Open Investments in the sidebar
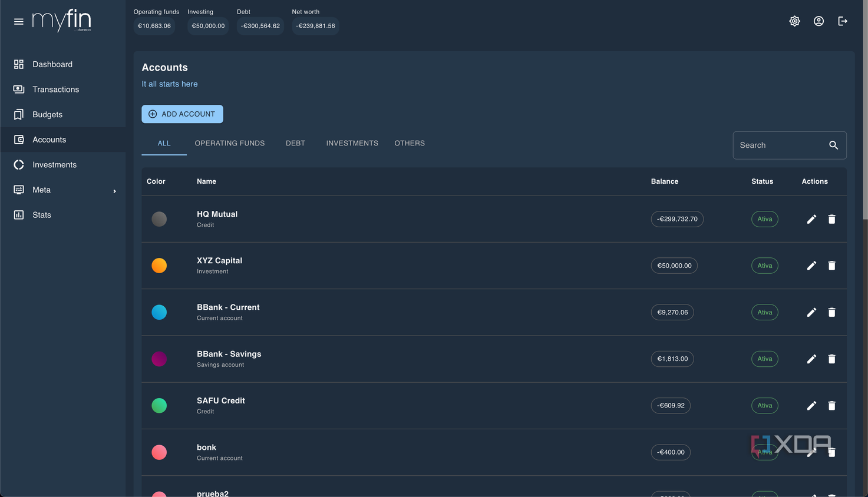 tap(63, 165)
